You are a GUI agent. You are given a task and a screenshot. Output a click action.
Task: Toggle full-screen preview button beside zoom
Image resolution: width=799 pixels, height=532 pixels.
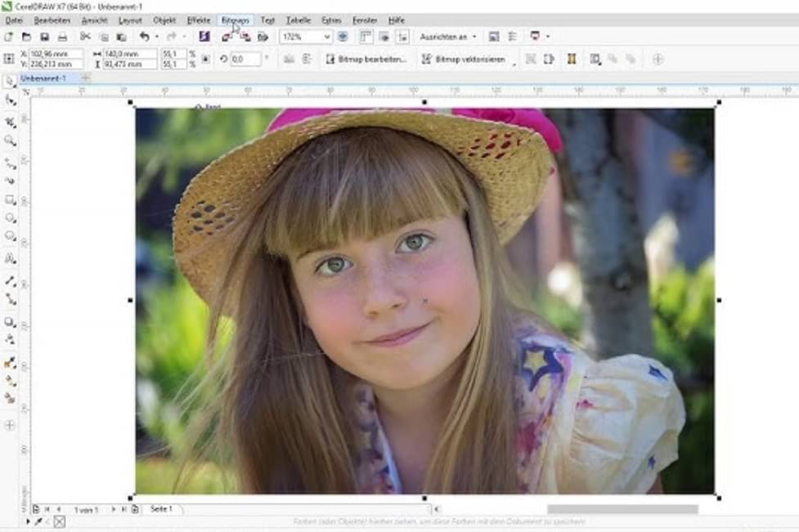coord(343,37)
